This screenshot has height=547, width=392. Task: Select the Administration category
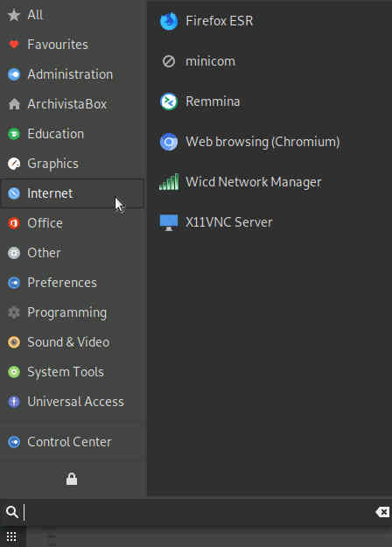70,74
